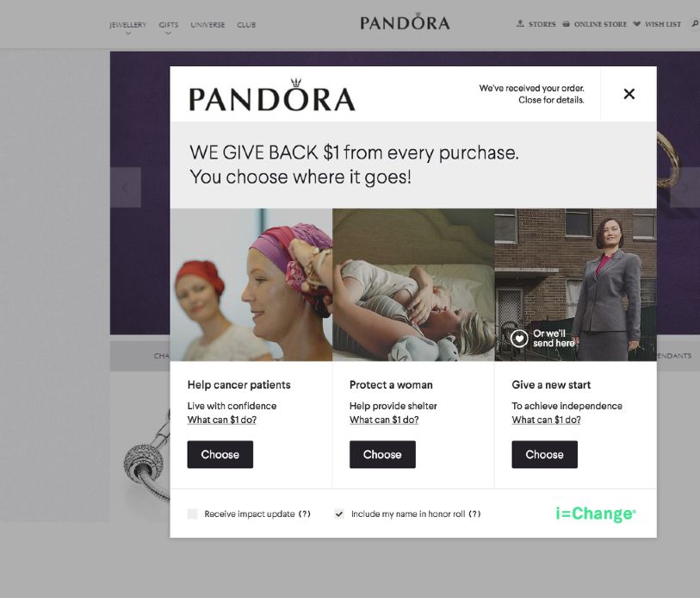Open the Club menu item

[246, 25]
